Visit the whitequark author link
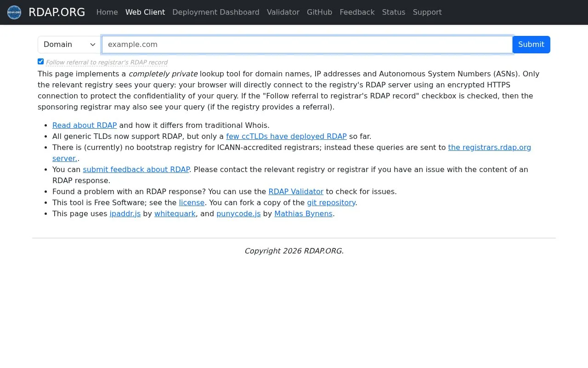The image size is (588, 368). coord(175,213)
